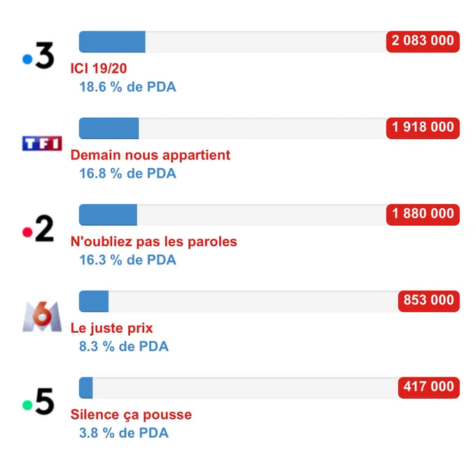Click the 3.8 % de PDA text
Screen dimensions: 476x456
coord(124,433)
